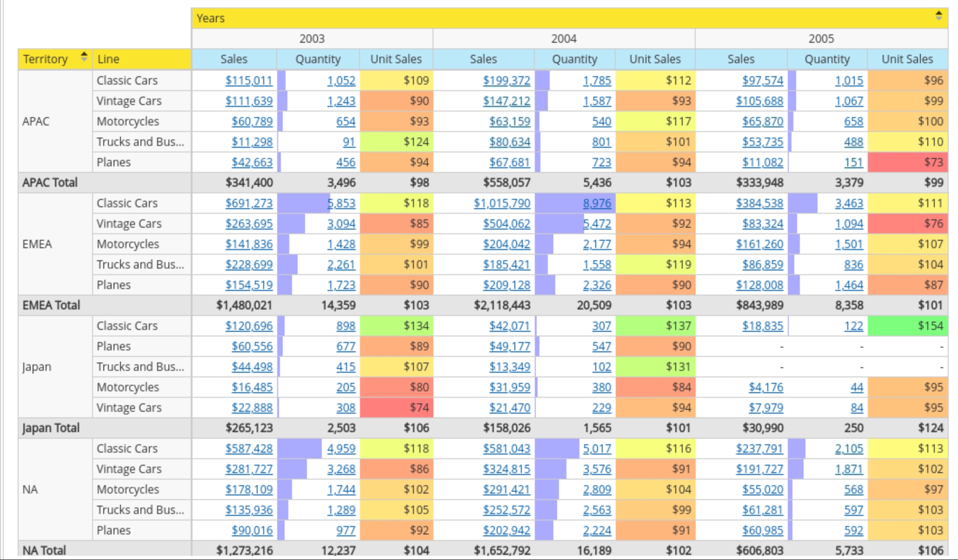Image resolution: width=958 pixels, height=560 pixels.
Task: Click the $2,118,443 EMEA total cell
Action: [x=501, y=305]
